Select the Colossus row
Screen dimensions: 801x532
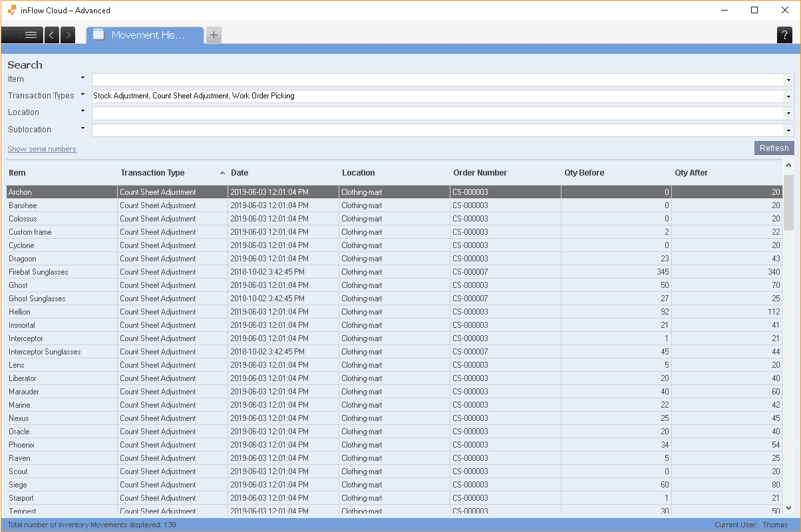click(x=395, y=219)
